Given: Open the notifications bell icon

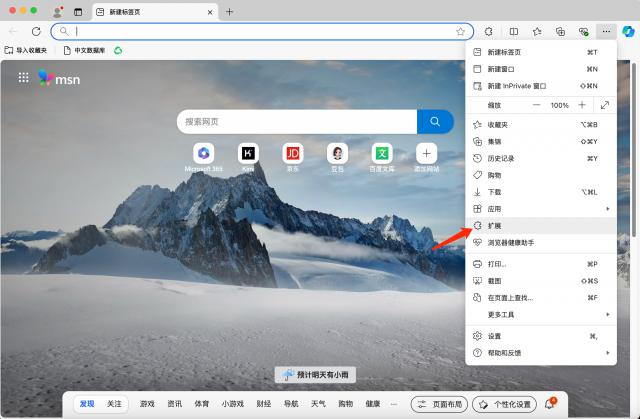Looking at the screenshot, I should pos(550,403).
